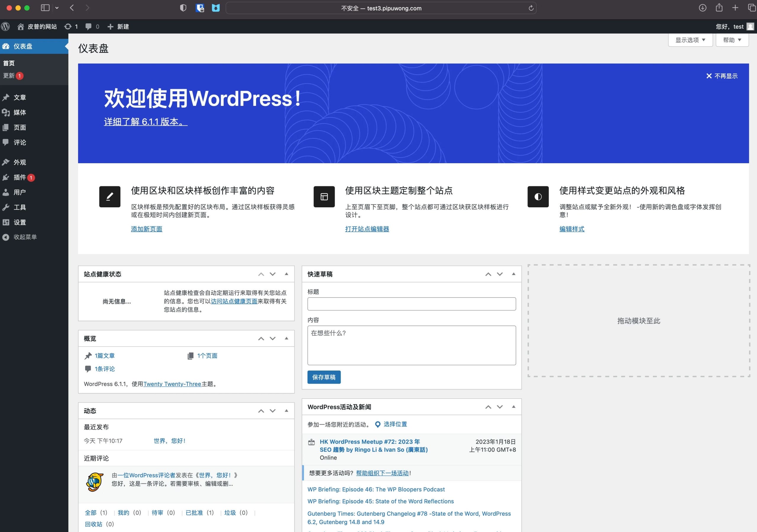757x532 pixels.
Task: Open 1条评论 link in 概览
Action: click(x=104, y=369)
